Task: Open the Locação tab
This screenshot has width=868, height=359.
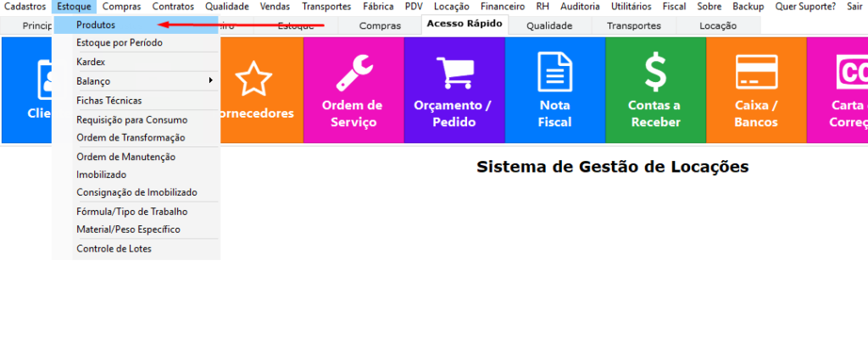Action: tap(717, 25)
